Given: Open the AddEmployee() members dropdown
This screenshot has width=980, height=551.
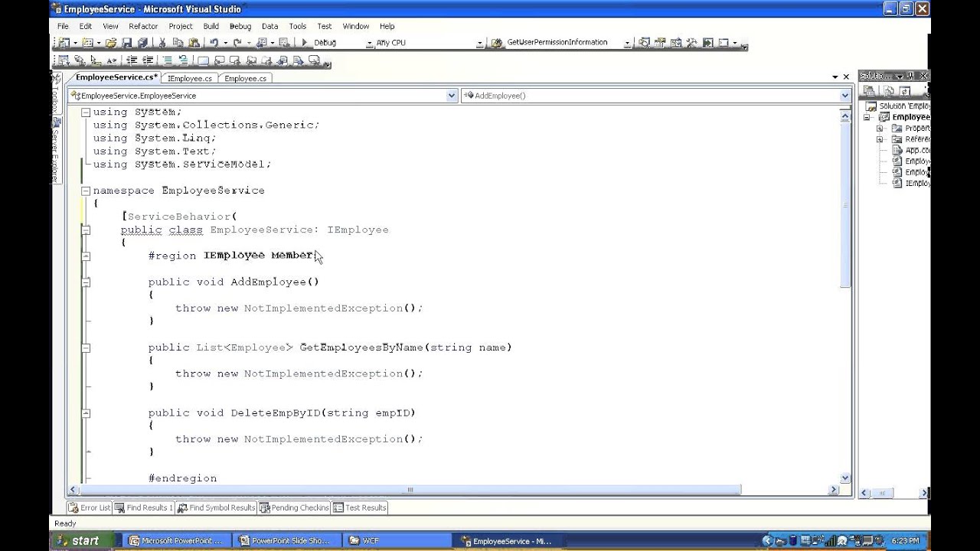Looking at the screenshot, I should coord(845,96).
